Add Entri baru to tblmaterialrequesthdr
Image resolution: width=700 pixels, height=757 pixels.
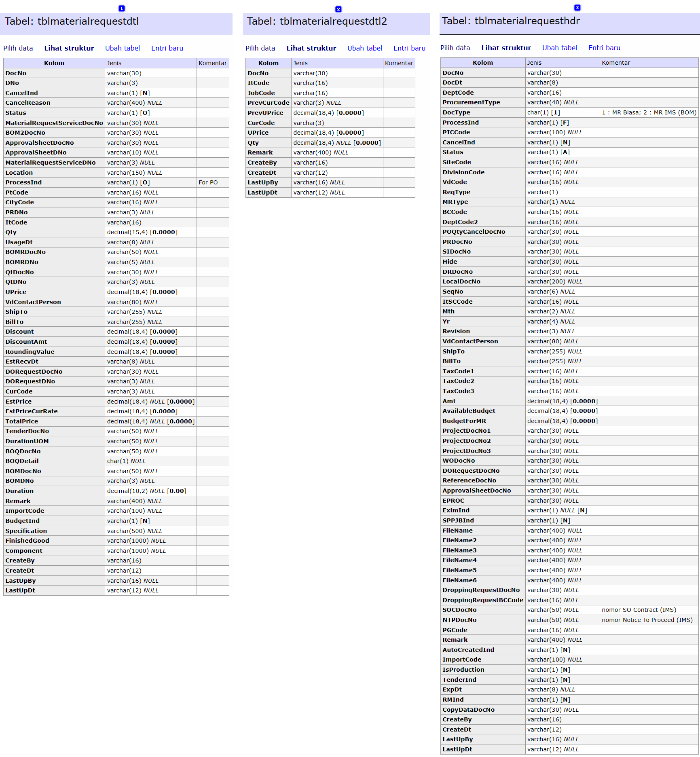point(605,48)
